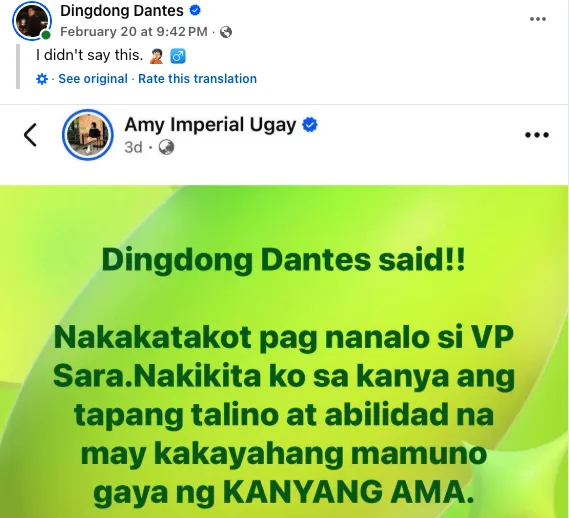Click the "I didn't say this." post text

[90, 55]
